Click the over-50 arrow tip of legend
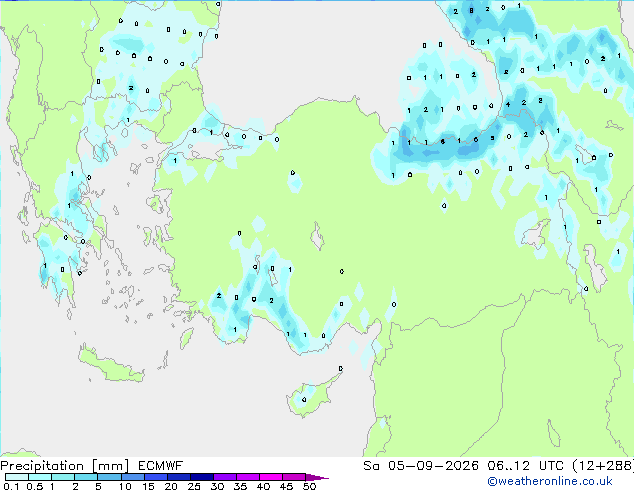 317,477
